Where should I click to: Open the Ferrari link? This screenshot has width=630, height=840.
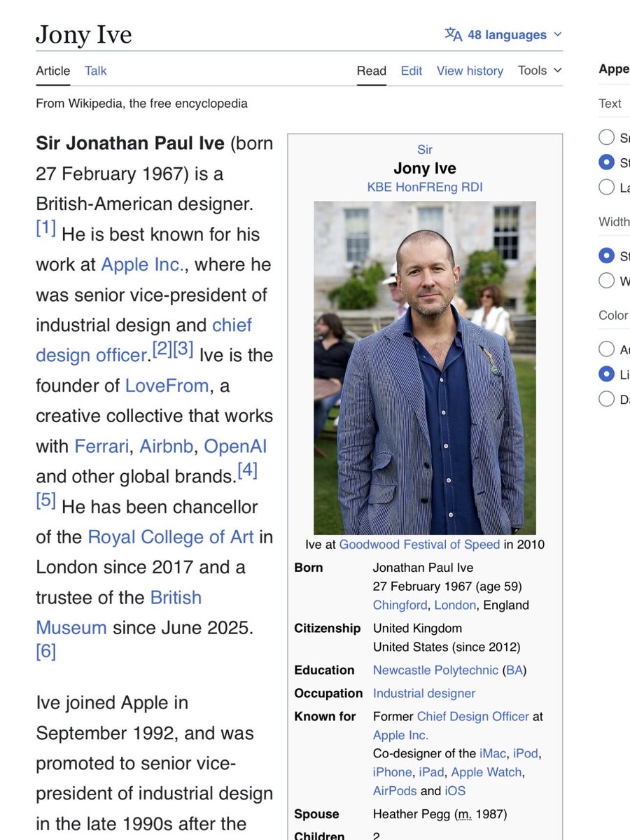point(102,446)
